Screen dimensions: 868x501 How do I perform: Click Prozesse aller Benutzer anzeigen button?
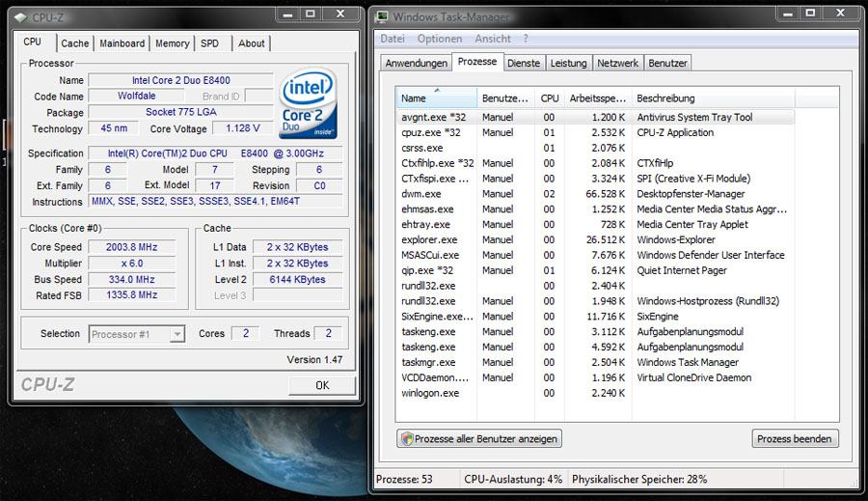click(479, 438)
